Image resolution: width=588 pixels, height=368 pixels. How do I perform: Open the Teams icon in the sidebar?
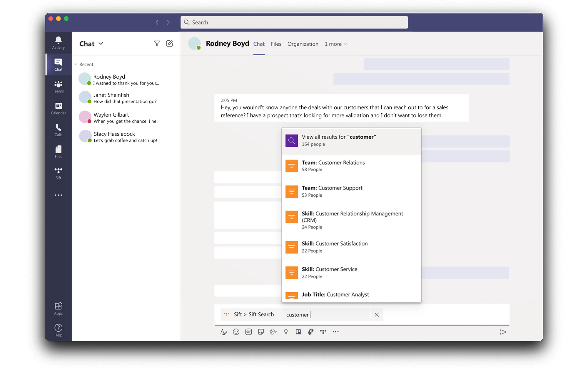pyautogui.click(x=58, y=86)
